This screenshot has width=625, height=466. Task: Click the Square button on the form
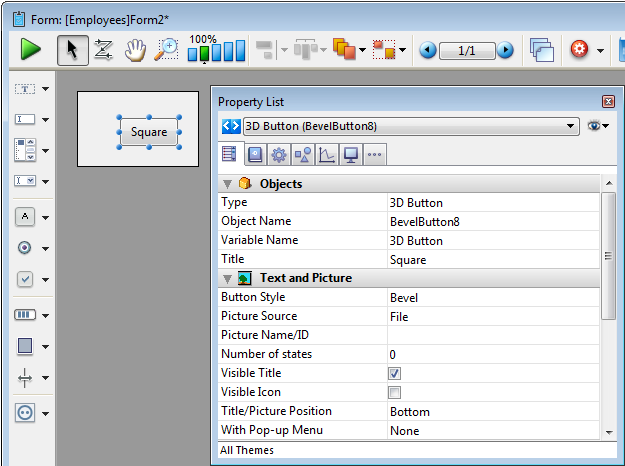click(x=149, y=132)
